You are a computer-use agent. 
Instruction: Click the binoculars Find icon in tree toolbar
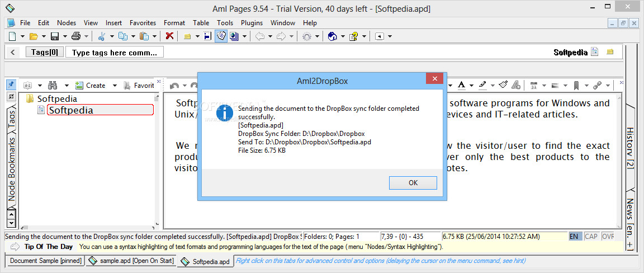tap(53, 85)
